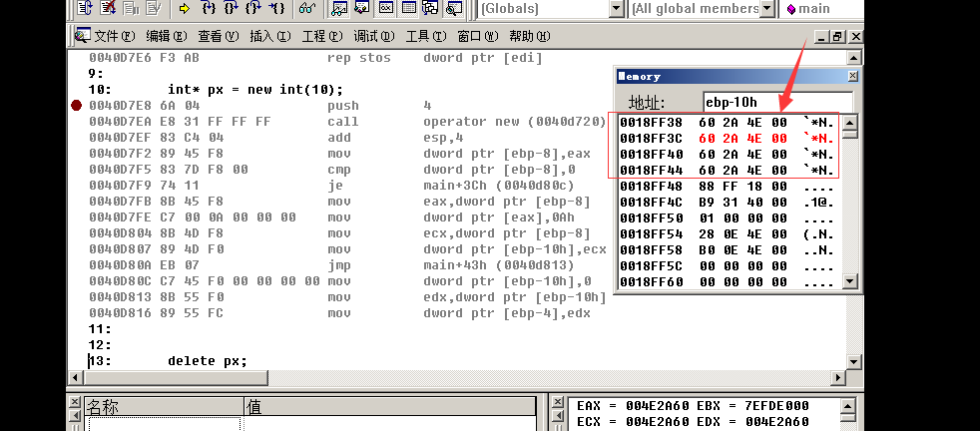Viewport: 980px width, 431px height.
Task: Click disassembly vertical scrollbar up arrow
Action: [x=854, y=58]
